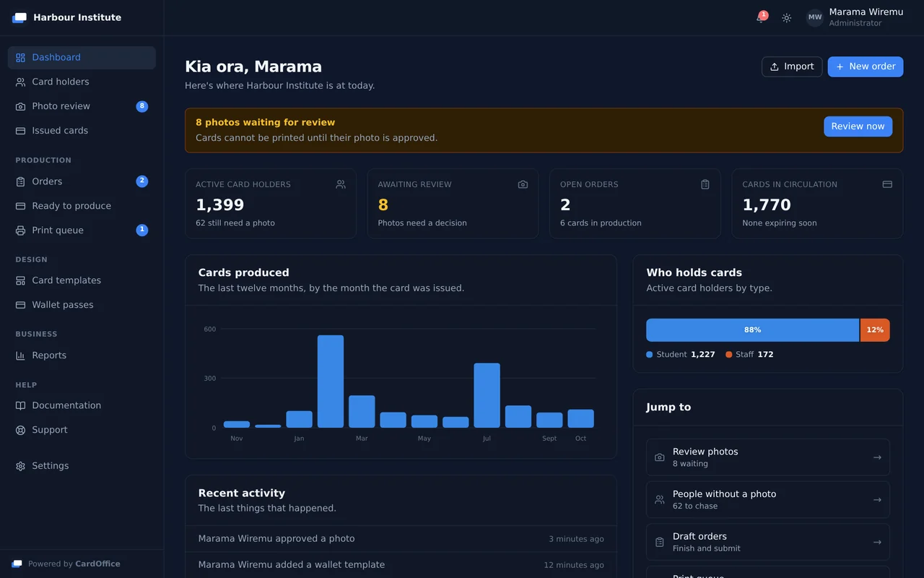This screenshot has height=578, width=924.
Task: Click the '12 minutes ago' timestamp
Action: [574, 565]
